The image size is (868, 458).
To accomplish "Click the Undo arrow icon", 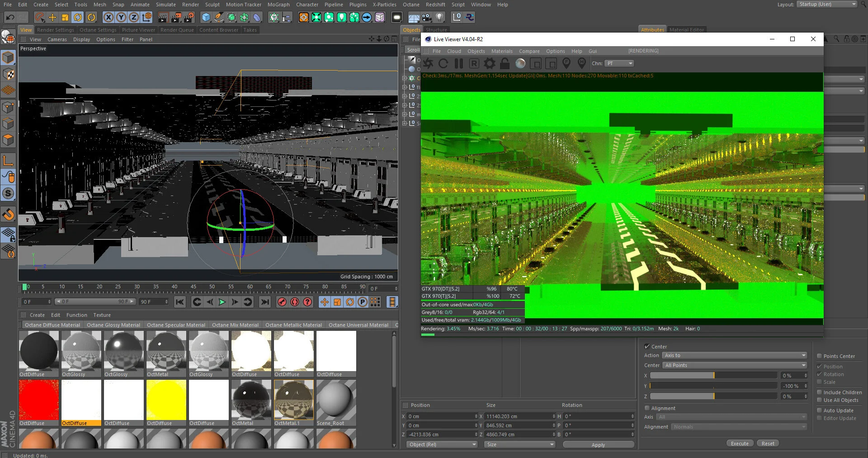I will tap(10, 18).
